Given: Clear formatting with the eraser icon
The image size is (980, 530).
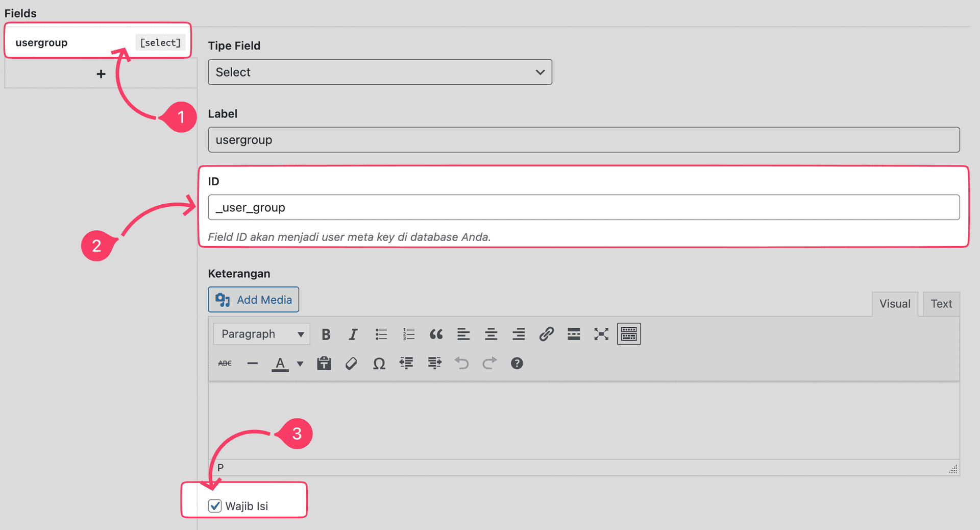Looking at the screenshot, I should point(351,363).
